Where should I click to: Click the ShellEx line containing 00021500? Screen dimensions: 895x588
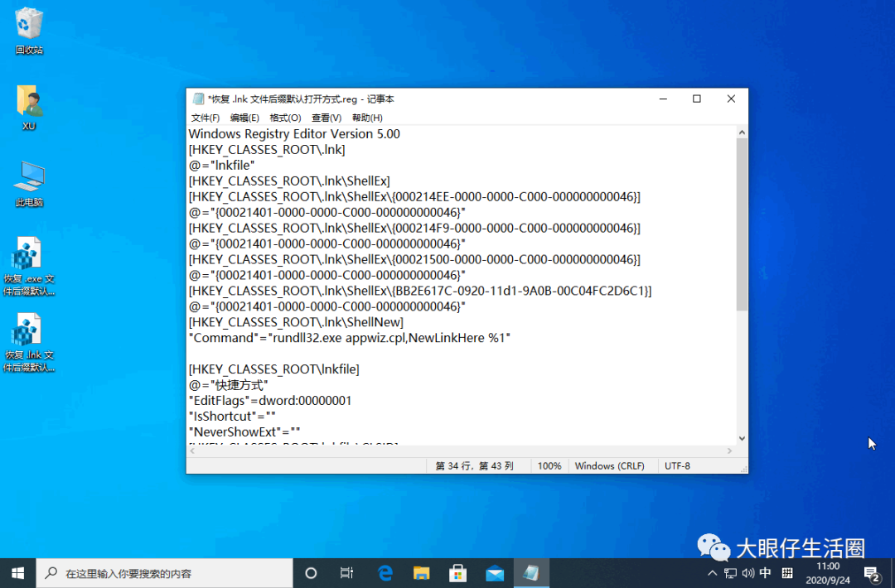click(414, 259)
